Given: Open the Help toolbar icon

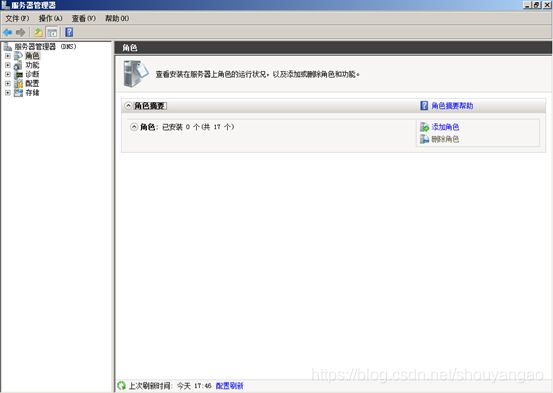Looking at the screenshot, I should [x=69, y=32].
